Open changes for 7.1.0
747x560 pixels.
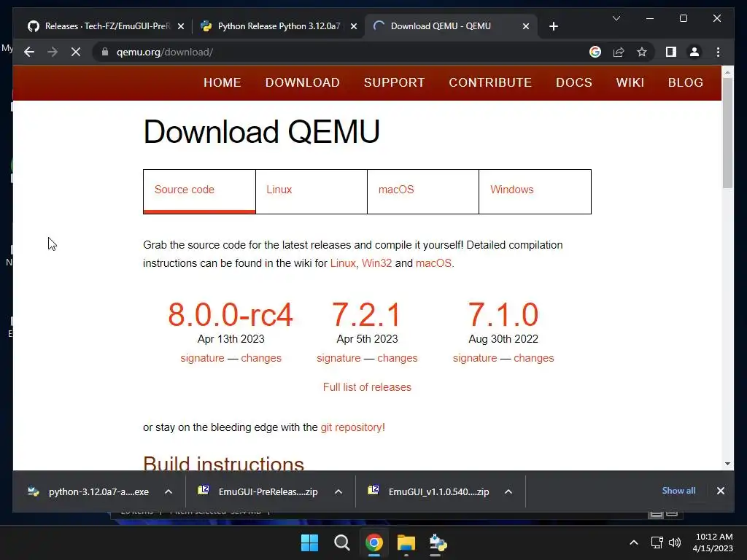(x=533, y=358)
